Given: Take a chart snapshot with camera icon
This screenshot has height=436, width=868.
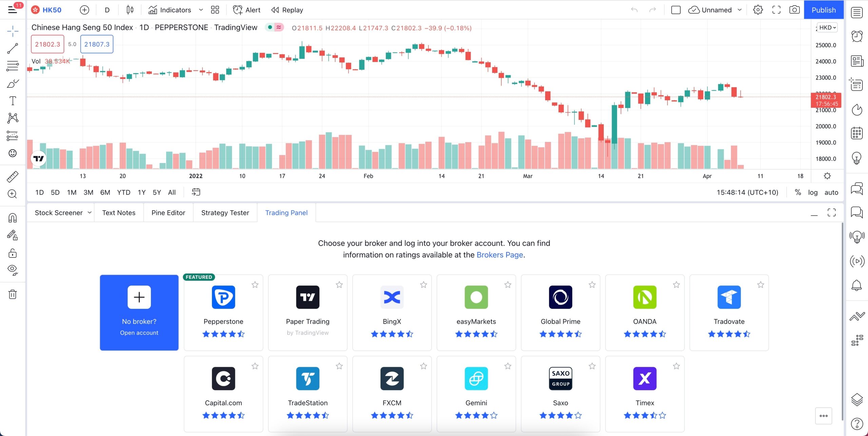Looking at the screenshot, I should [x=794, y=10].
